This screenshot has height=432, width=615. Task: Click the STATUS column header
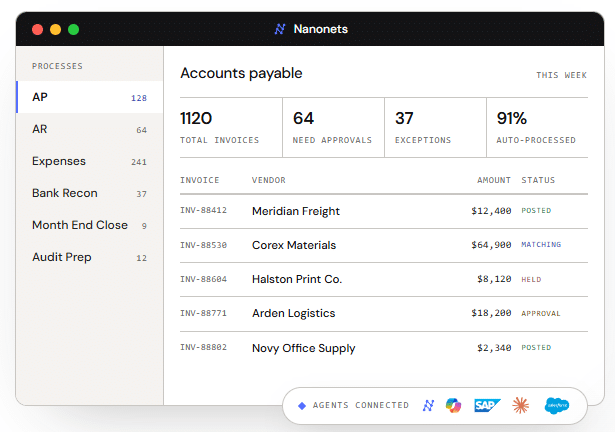[x=538, y=180]
